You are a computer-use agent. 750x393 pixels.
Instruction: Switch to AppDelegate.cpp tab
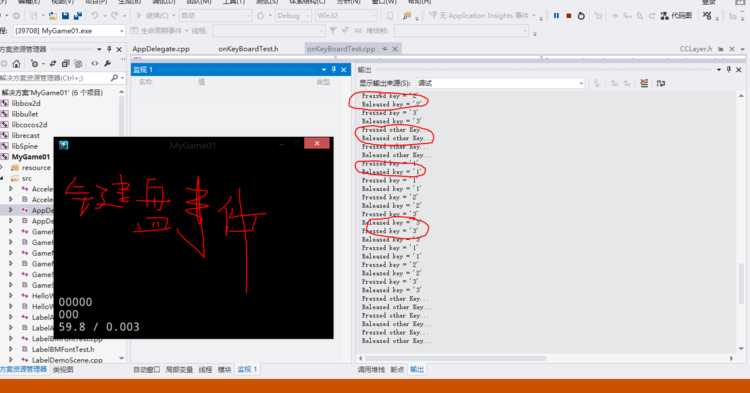161,49
